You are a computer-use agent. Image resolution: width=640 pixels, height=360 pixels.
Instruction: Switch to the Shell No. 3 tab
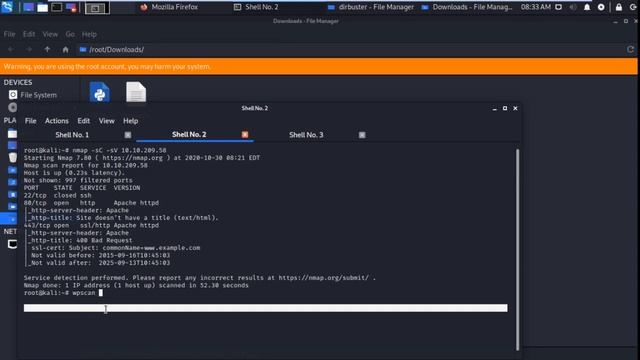[x=306, y=135]
